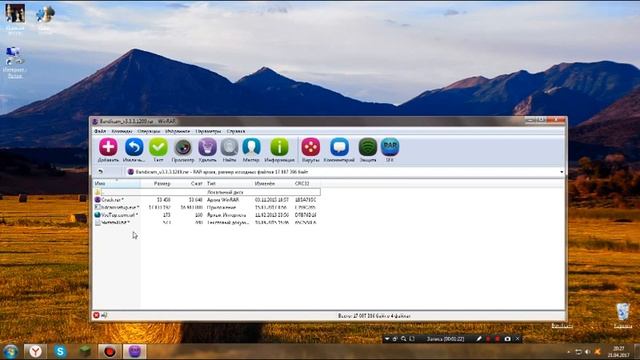The height and width of the screenshot is (360, 640).
Task: Open the Информация (Info) green icon
Action: 279,147
